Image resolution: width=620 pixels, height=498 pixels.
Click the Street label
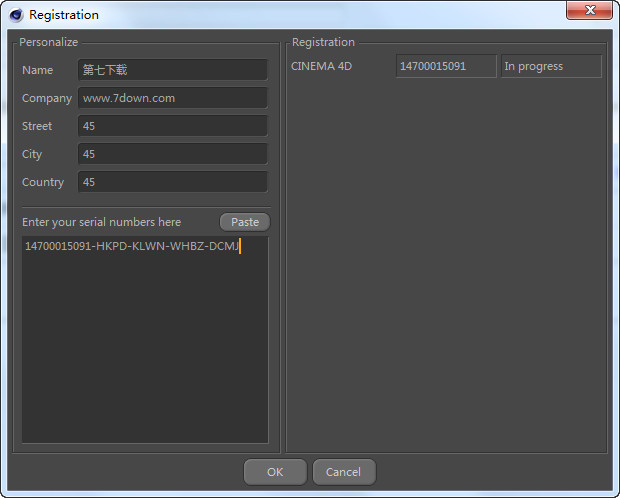[37, 126]
